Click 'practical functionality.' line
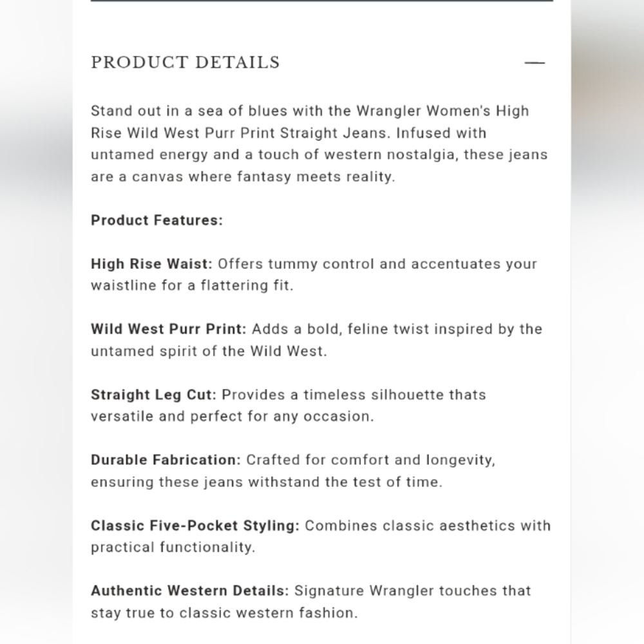 (173, 547)
